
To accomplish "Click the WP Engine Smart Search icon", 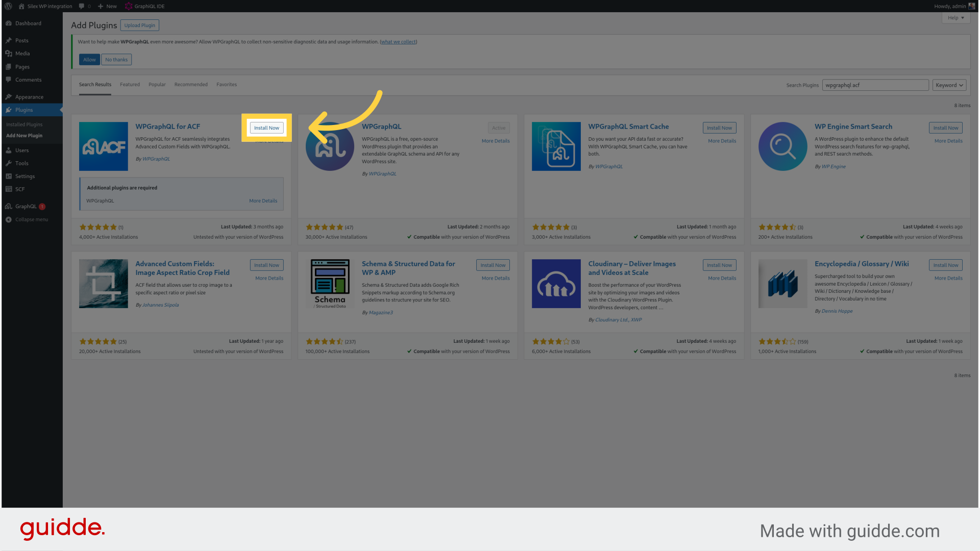I will [x=783, y=146].
